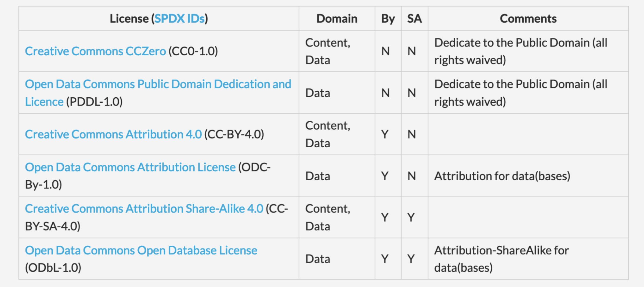Click the By column header

(x=388, y=19)
